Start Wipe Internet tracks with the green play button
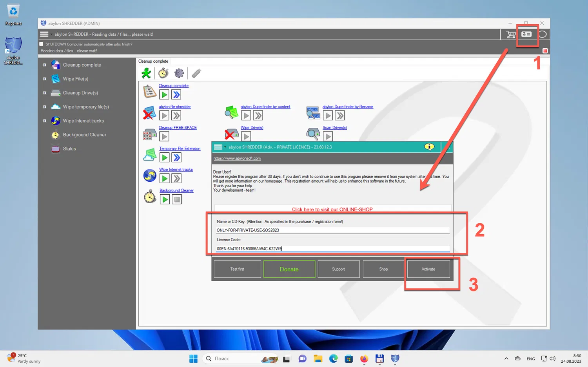The image size is (588, 367). [165, 179]
